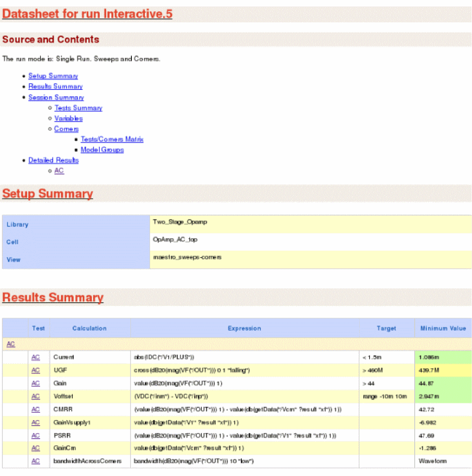Click the Setup Summary section heading

pos(48,194)
